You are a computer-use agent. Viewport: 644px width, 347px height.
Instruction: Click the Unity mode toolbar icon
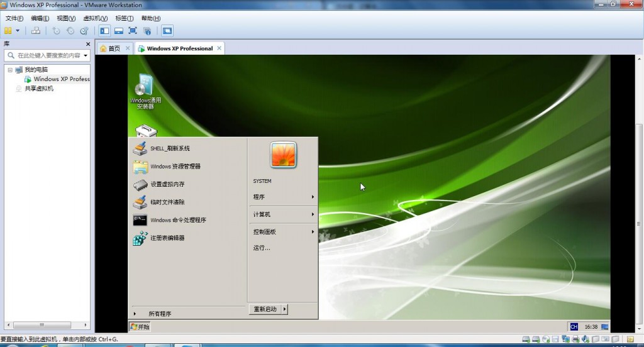tap(147, 30)
